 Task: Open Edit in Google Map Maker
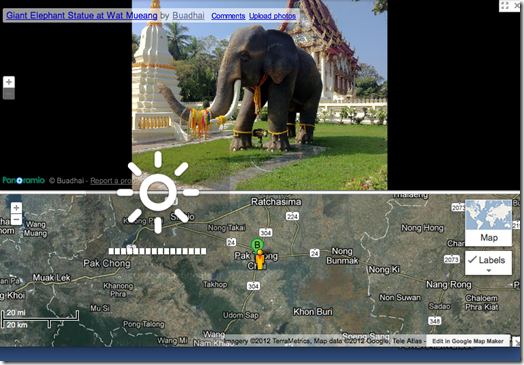click(468, 341)
